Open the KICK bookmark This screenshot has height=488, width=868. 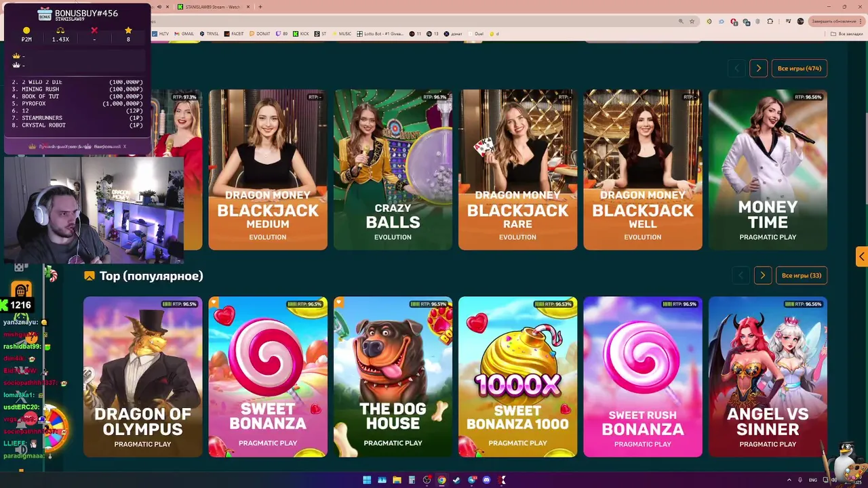point(300,33)
